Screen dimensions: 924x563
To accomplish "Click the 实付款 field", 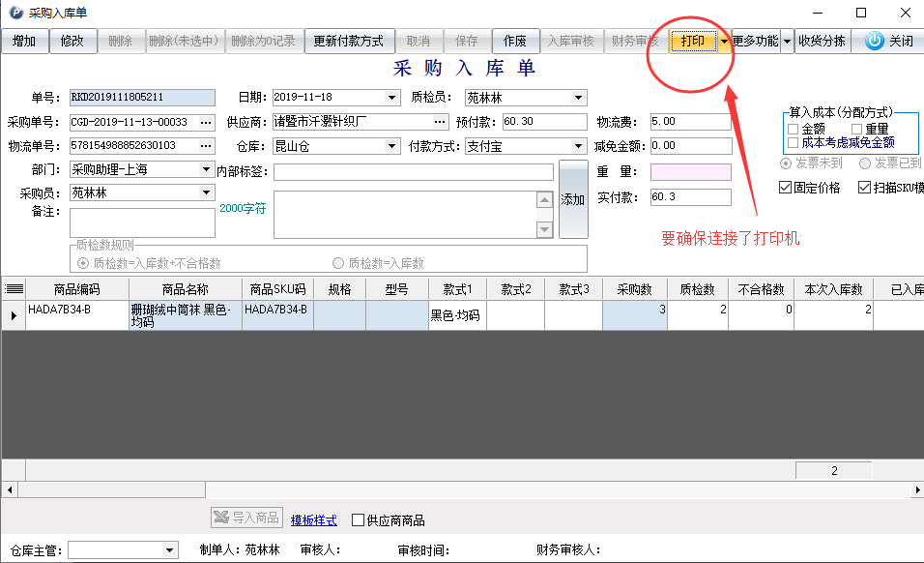I will (x=691, y=197).
